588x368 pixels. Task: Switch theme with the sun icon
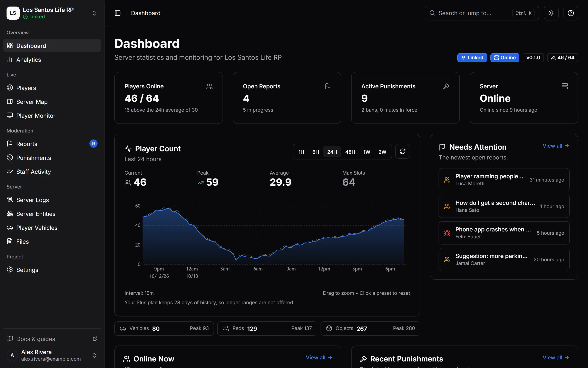tap(551, 13)
